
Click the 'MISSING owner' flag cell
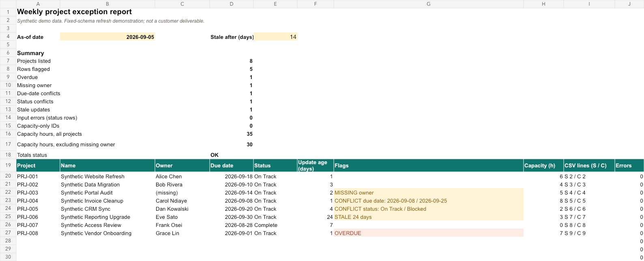pos(429,193)
